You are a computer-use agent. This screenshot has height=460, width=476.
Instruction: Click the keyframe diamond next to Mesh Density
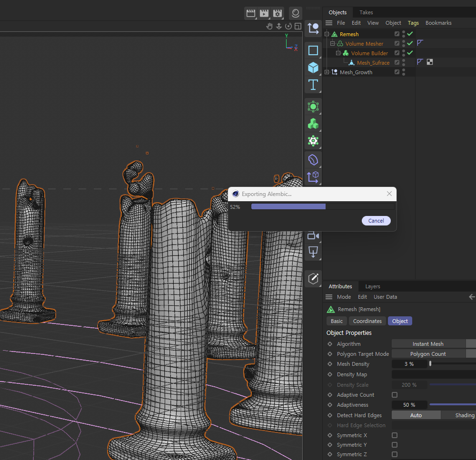click(x=330, y=364)
